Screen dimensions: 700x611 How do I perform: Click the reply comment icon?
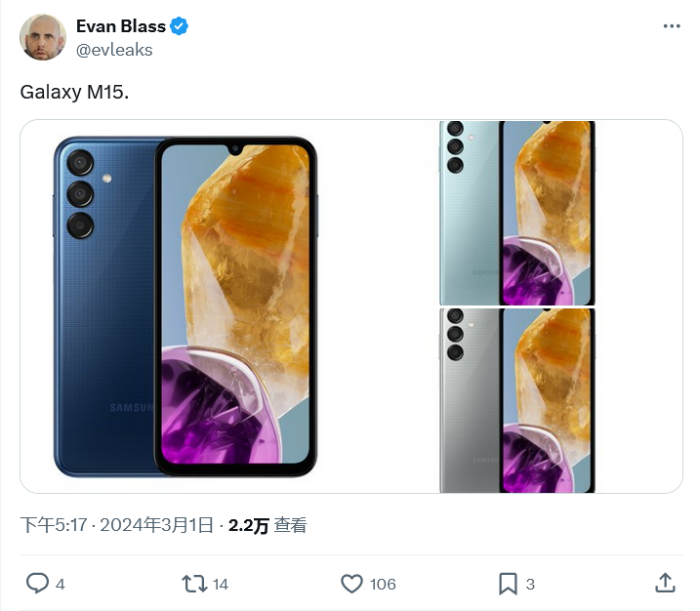pyautogui.click(x=37, y=584)
